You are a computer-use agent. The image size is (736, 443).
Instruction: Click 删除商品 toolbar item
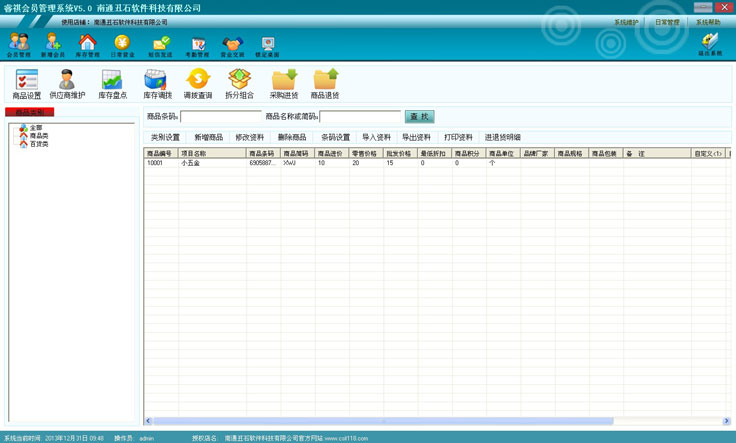pos(292,137)
